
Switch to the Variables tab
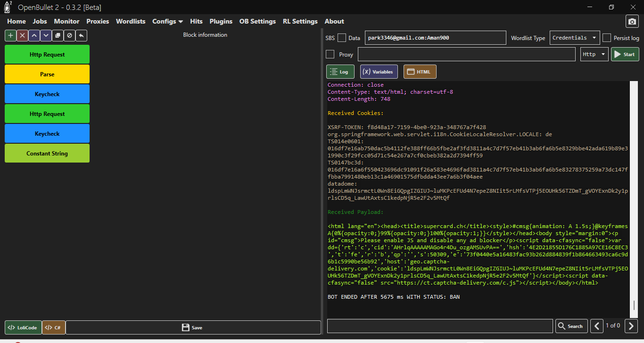pos(379,72)
